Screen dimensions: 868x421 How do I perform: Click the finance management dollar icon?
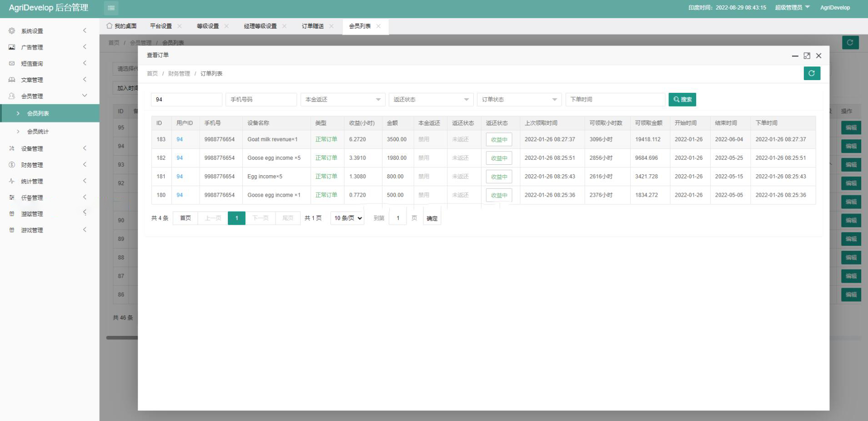(x=12, y=165)
